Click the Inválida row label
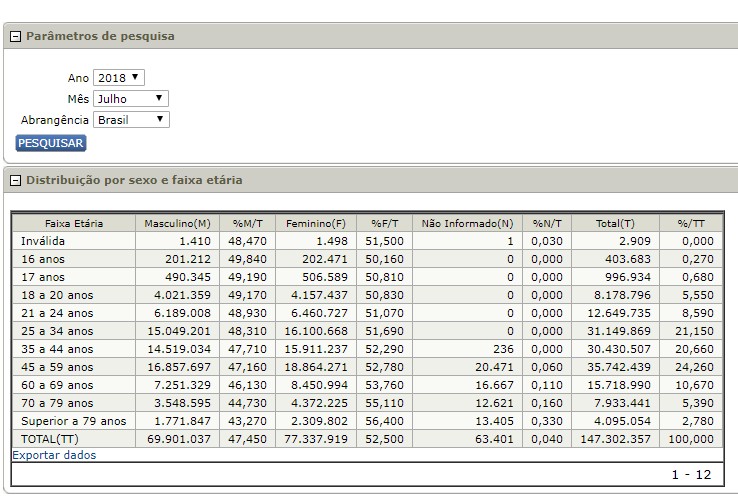This screenshot has width=738, height=502. pyautogui.click(x=42, y=241)
